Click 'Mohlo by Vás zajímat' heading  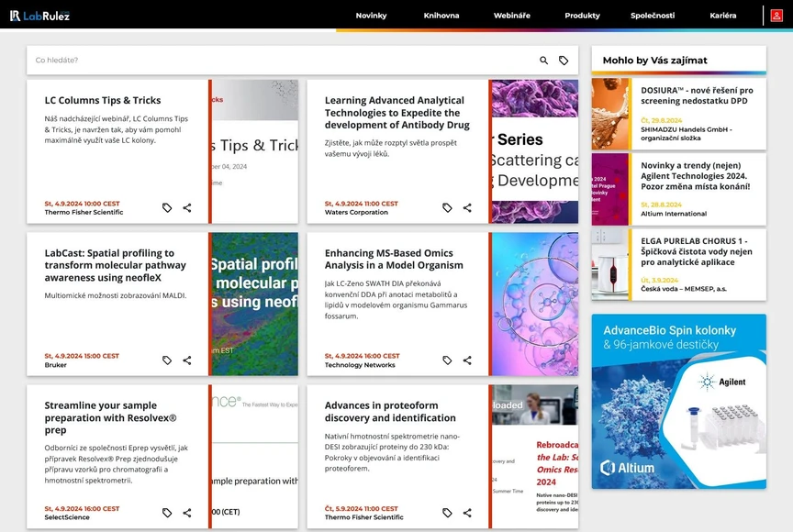[655, 61]
